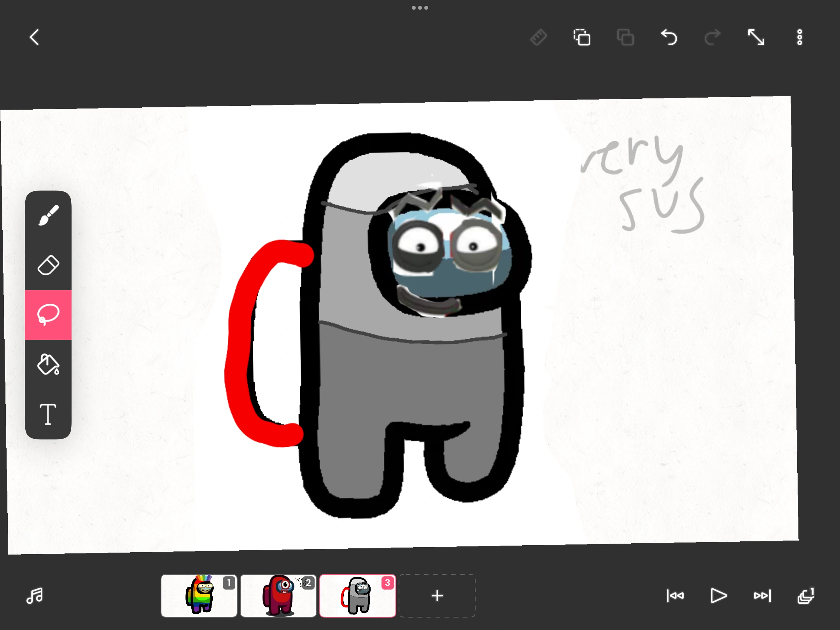Select the Brush tool
This screenshot has width=840, height=630.
coord(48,214)
